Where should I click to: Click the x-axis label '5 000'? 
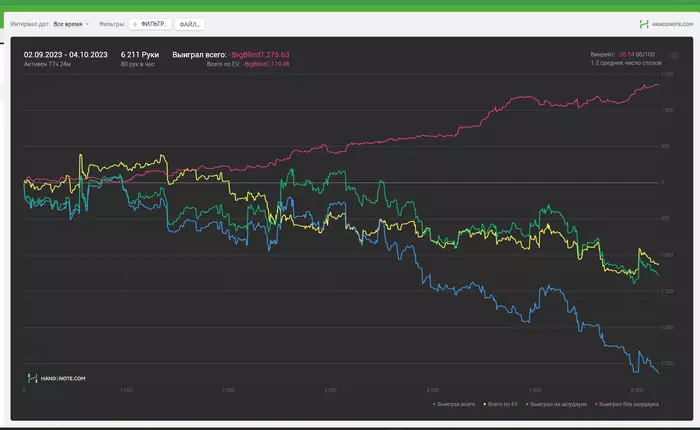[535, 390]
